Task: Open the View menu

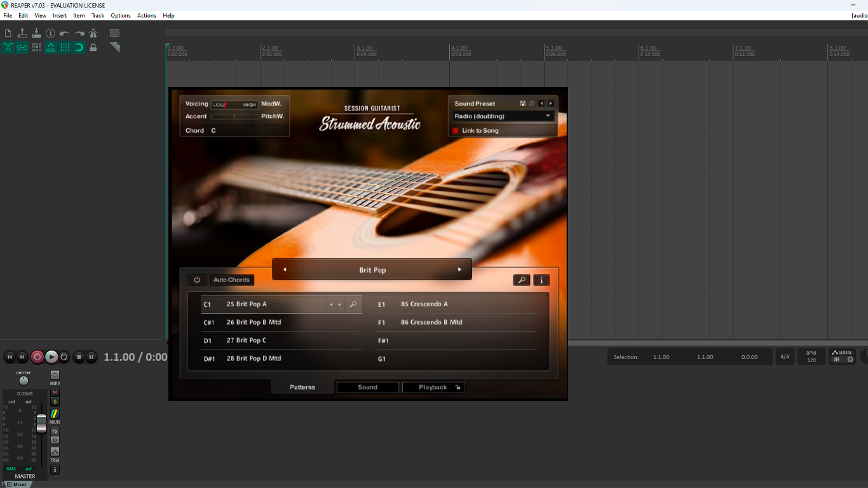Action: pyautogui.click(x=41, y=15)
